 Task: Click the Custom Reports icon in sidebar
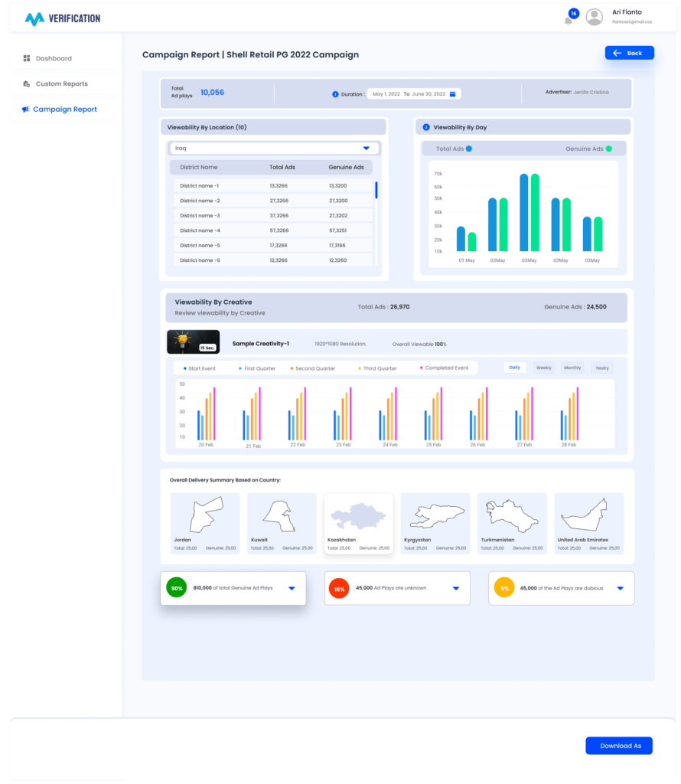tap(27, 83)
